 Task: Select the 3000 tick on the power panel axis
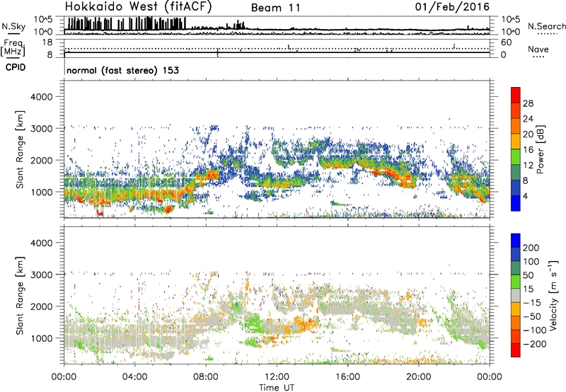pos(42,129)
